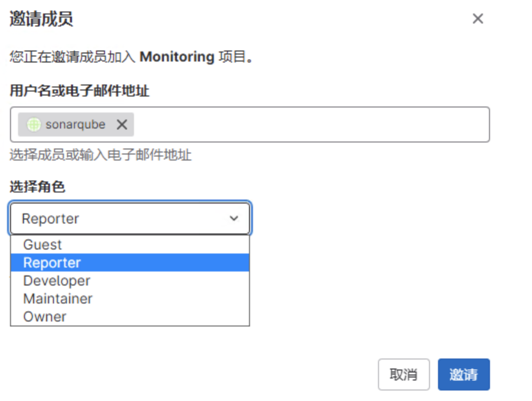Click the sonarqube token label text

pyautogui.click(x=75, y=124)
